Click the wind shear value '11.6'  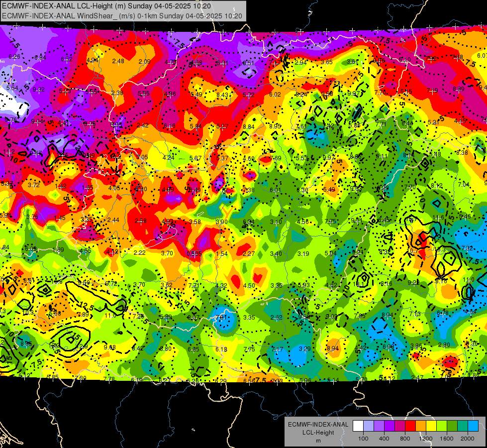438,218
